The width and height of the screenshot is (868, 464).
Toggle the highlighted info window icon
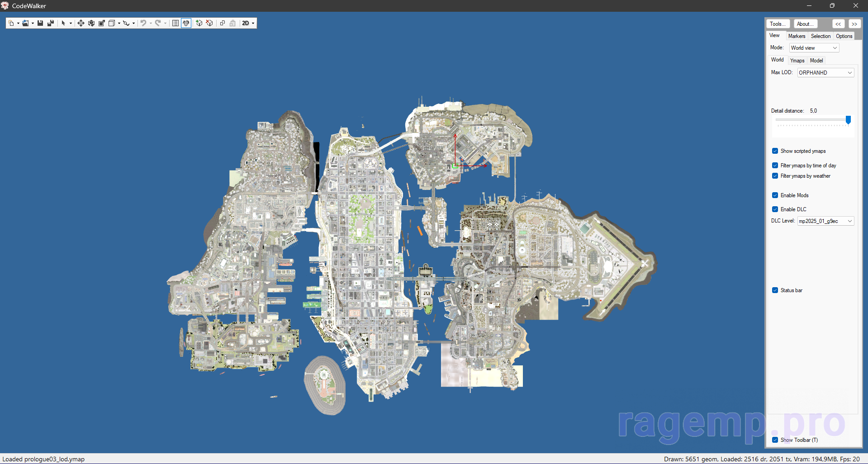tap(186, 23)
